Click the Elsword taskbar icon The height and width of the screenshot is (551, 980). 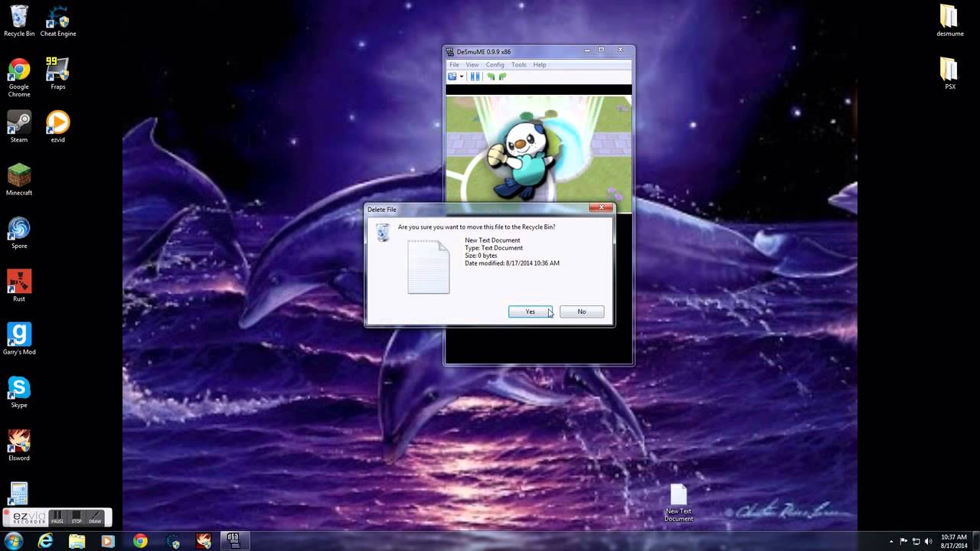tap(203, 541)
